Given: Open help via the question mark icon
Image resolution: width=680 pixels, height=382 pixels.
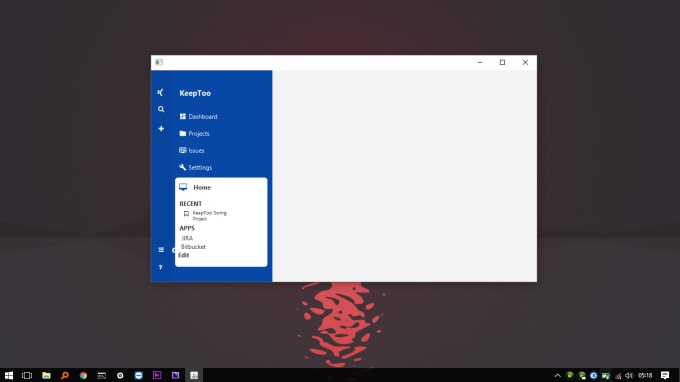Looking at the screenshot, I should pos(160,267).
